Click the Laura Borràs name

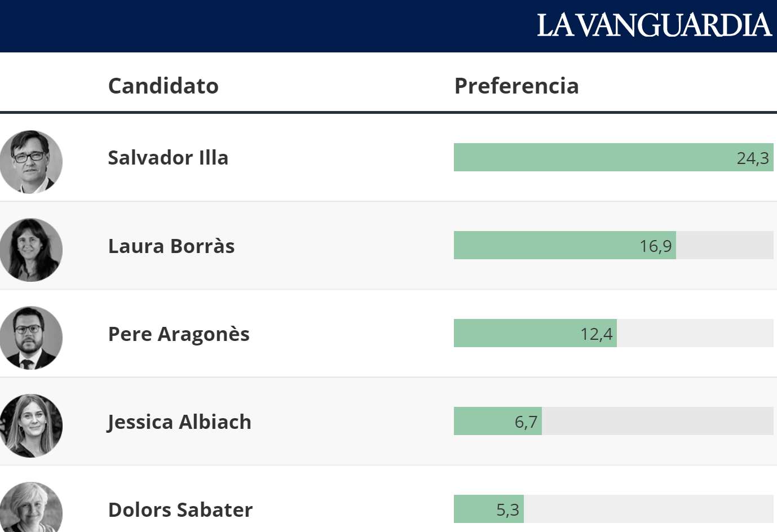[171, 246]
